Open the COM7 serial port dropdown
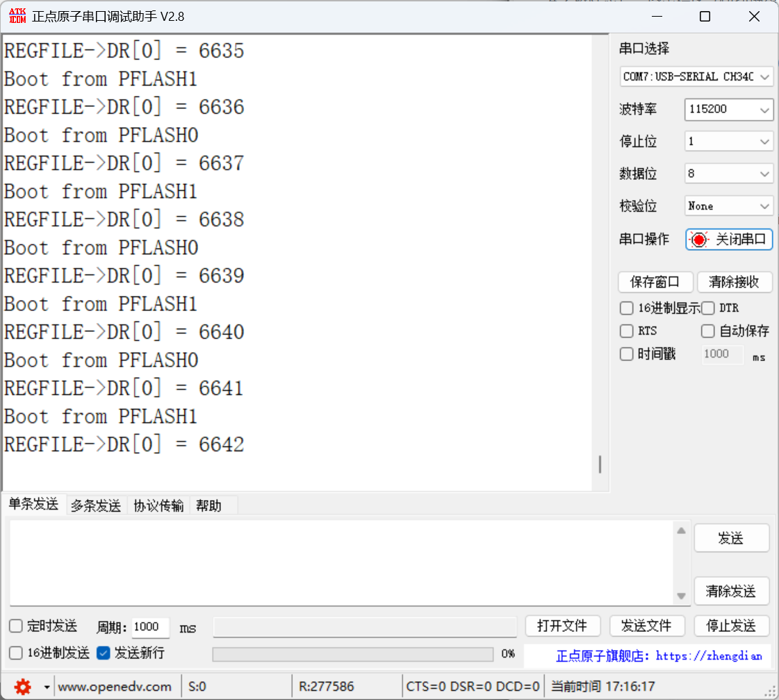This screenshot has height=700, width=779. click(696, 76)
